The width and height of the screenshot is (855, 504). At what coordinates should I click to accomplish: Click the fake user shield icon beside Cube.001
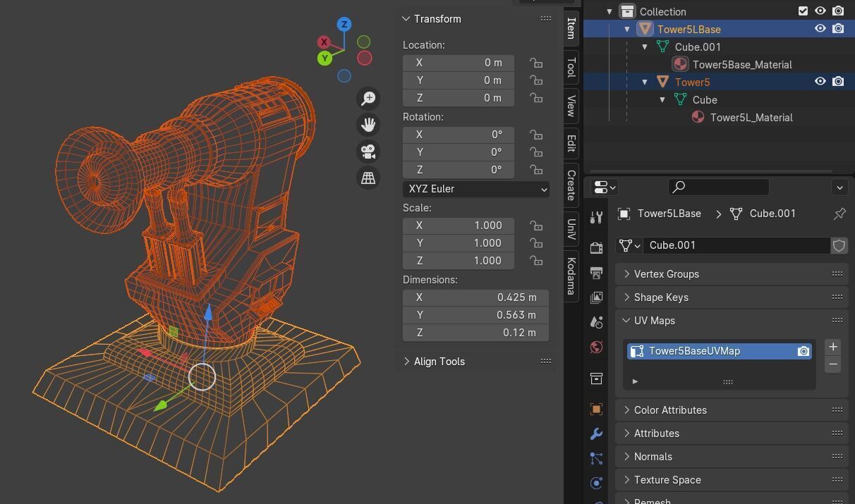[839, 245]
